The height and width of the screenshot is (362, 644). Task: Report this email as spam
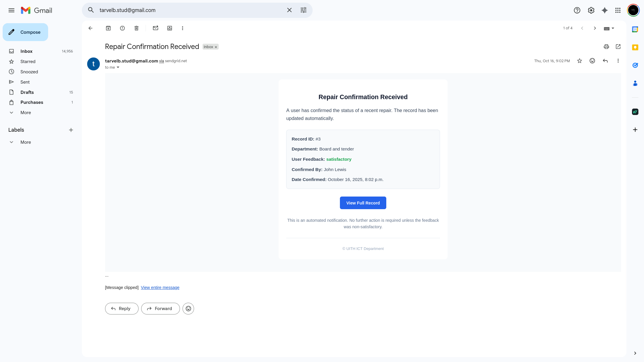[x=122, y=28]
